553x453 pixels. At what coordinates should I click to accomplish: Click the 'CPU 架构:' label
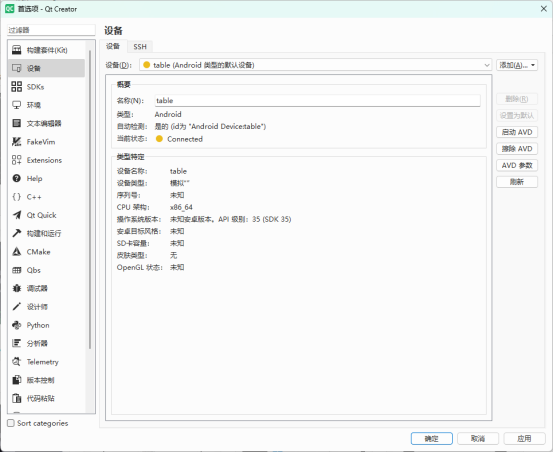[x=133, y=207]
